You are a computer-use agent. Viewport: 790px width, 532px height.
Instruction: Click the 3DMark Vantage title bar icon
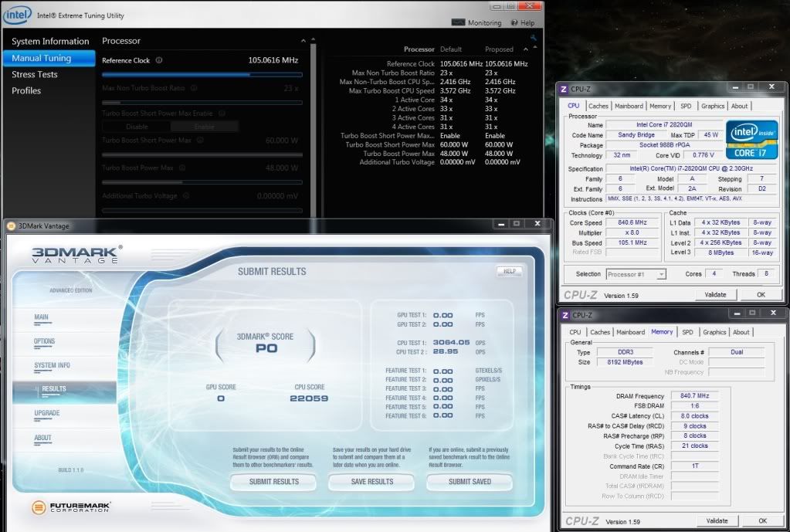tap(11, 226)
